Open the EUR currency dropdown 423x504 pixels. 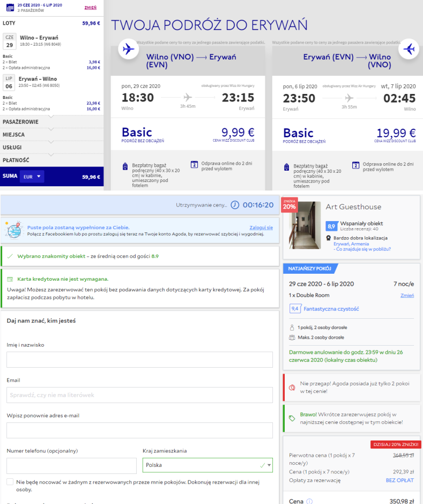(x=32, y=177)
